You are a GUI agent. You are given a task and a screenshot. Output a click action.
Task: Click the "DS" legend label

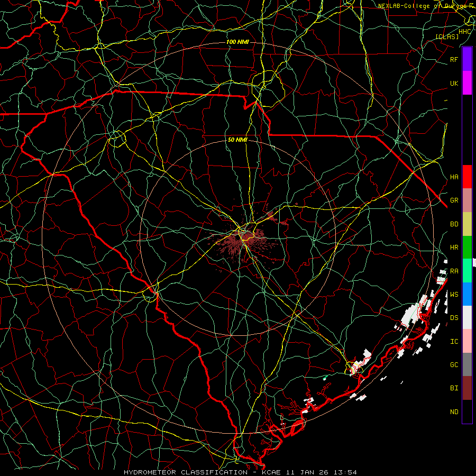454,318
